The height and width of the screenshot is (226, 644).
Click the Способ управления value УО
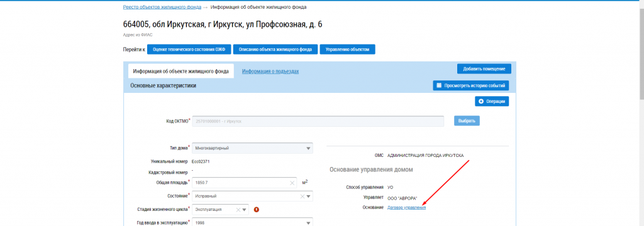tap(390, 188)
